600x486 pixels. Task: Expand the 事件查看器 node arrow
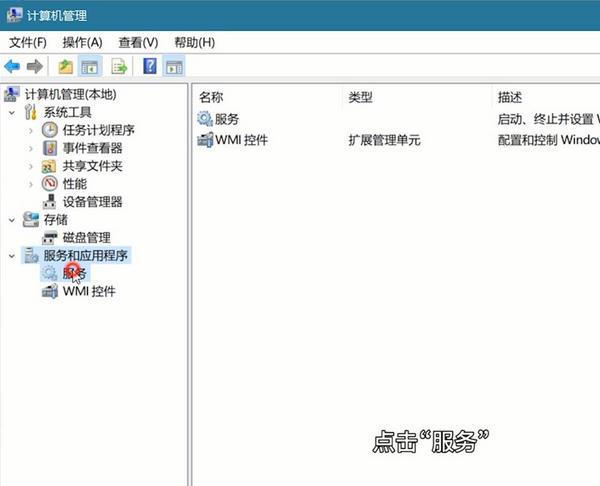tap(31, 148)
